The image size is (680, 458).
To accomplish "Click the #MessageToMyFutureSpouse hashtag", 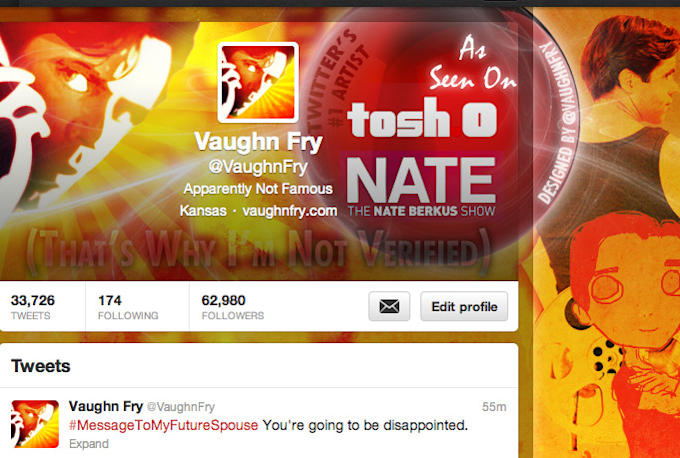I will point(163,425).
